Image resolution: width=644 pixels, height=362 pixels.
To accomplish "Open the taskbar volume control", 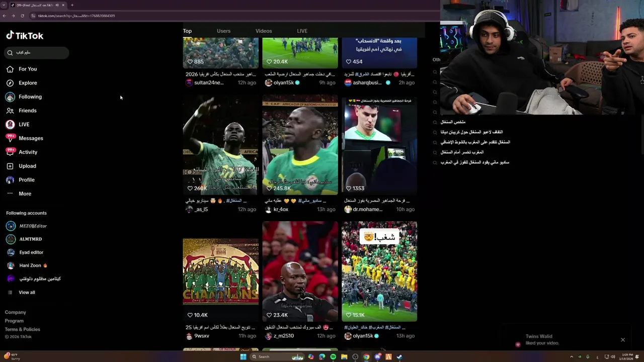I will 613,357.
